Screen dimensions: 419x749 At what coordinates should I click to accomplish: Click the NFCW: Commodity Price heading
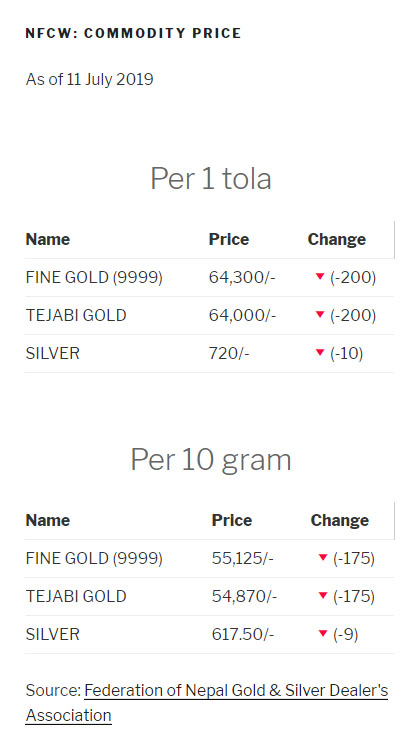tap(133, 33)
